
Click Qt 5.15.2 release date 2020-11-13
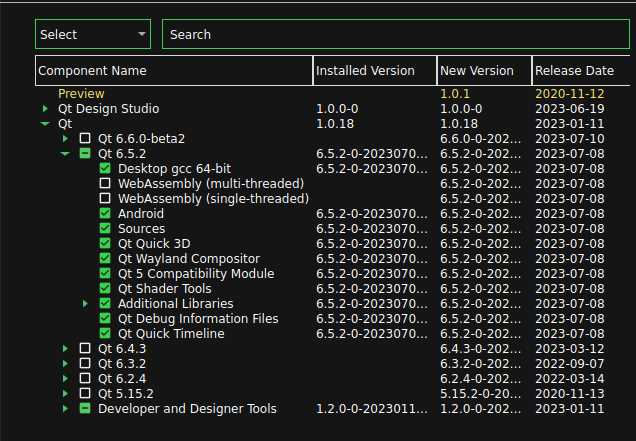tap(570, 394)
